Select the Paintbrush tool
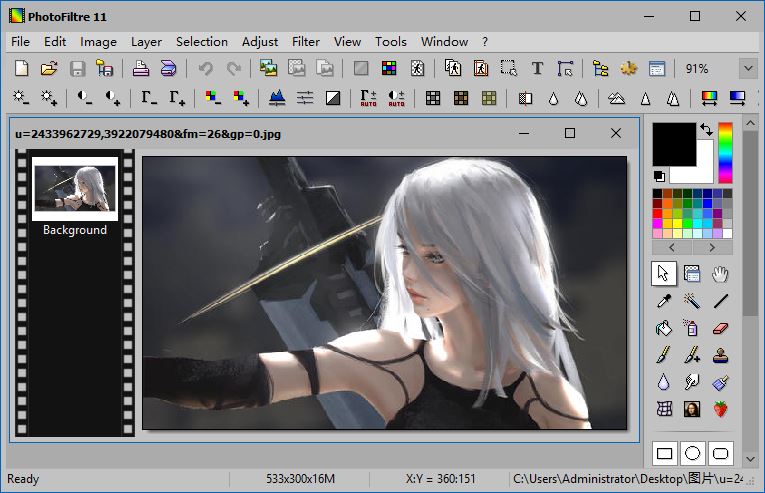The width and height of the screenshot is (765, 493). click(664, 355)
